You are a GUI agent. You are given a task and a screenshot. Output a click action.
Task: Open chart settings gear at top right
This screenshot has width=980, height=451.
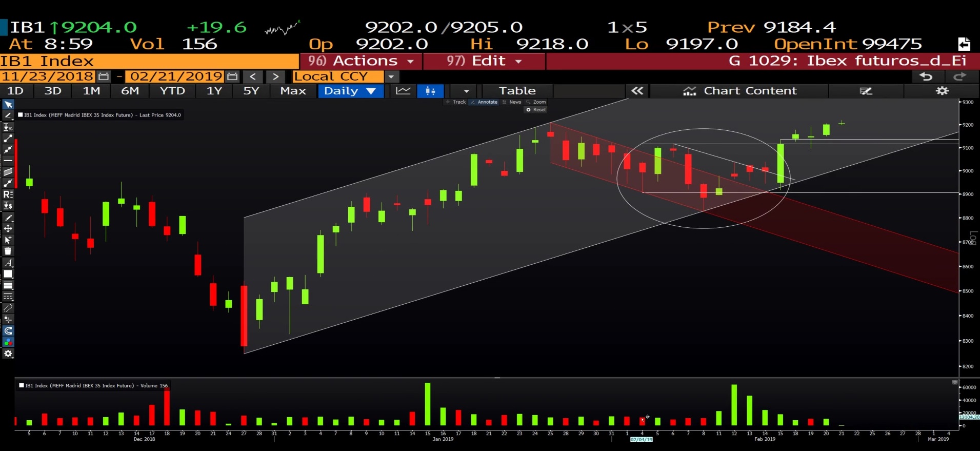point(942,91)
